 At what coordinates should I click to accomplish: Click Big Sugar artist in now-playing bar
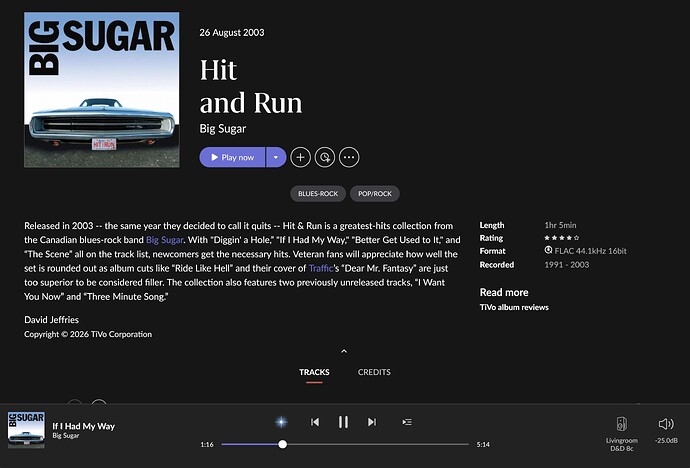click(66, 435)
